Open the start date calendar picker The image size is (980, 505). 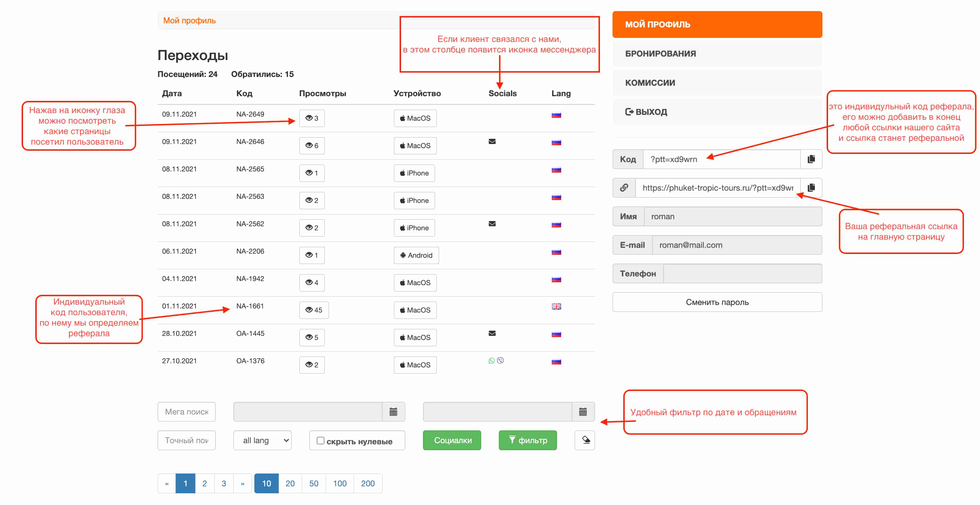[393, 411]
